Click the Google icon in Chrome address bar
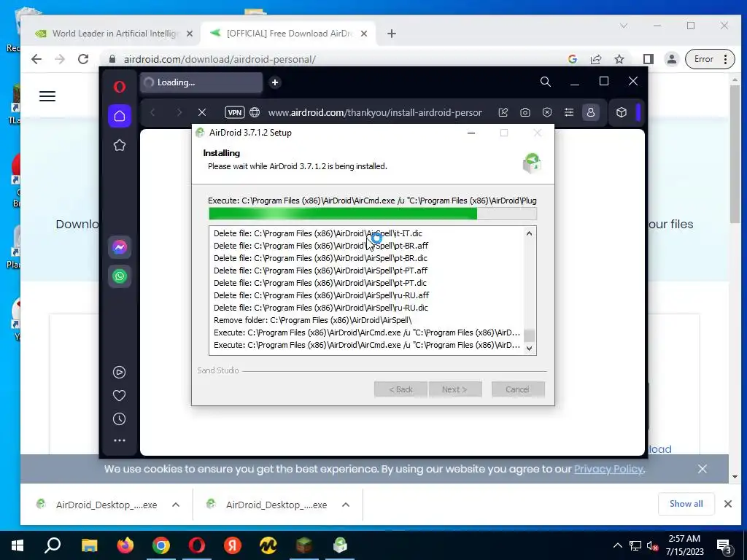 (x=573, y=59)
